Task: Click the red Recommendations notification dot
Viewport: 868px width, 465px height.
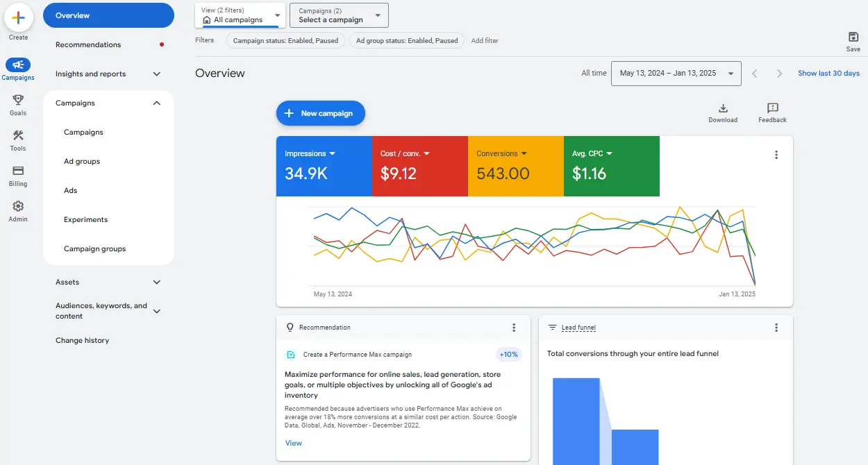Action: click(x=162, y=44)
